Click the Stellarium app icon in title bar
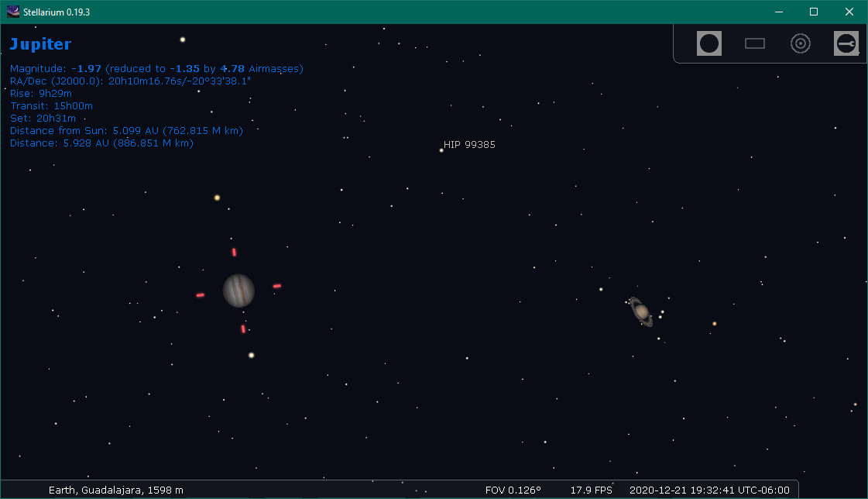The image size is (868, 499). 12,12
